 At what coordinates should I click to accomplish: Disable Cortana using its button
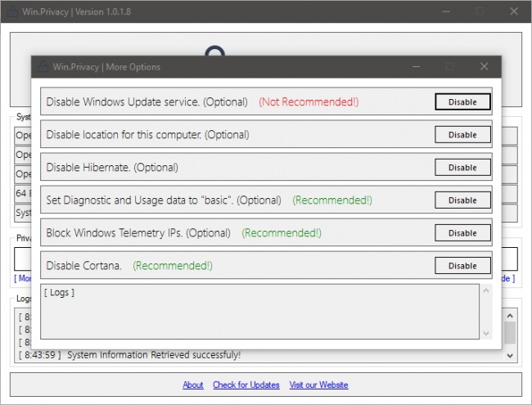coord(462,266)
